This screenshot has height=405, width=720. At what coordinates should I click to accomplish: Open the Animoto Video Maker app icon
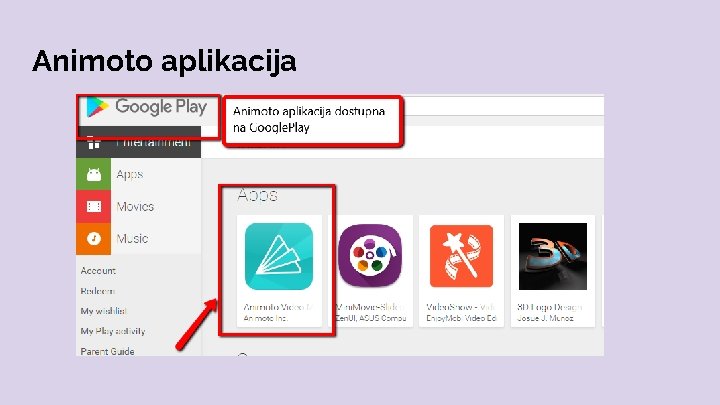(279, 256)
